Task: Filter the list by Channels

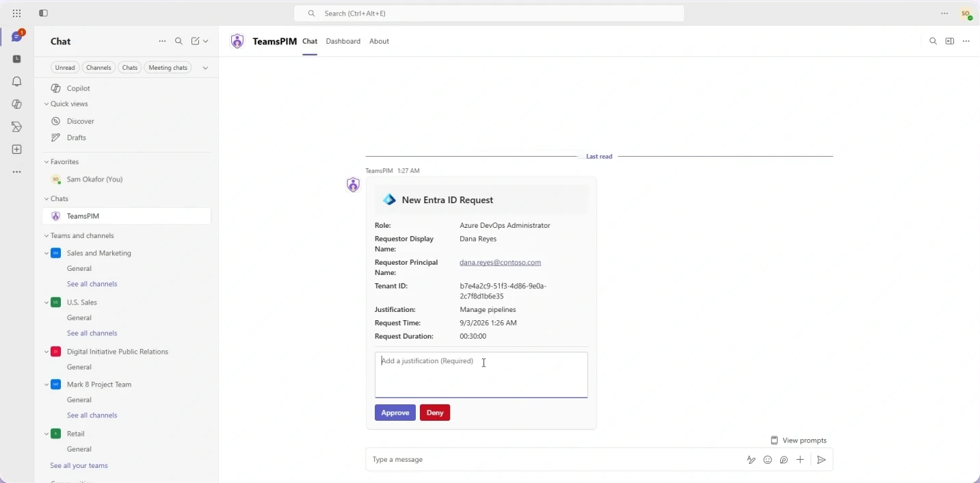Action: [98, 68]
